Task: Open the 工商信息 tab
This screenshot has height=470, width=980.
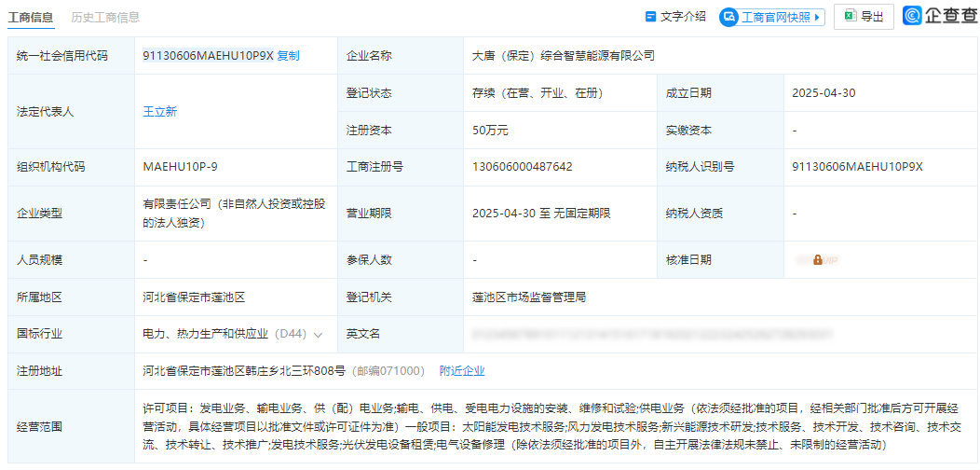Action: [x=30, y=18]
